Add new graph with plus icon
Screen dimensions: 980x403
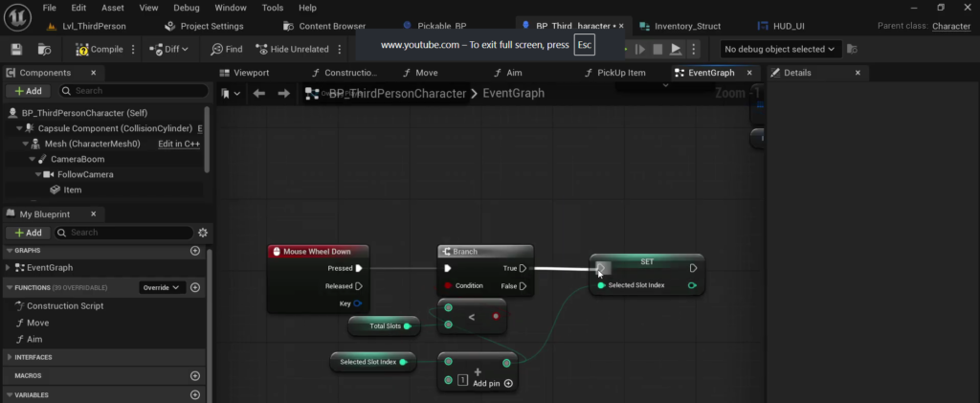tap(195, 251)
